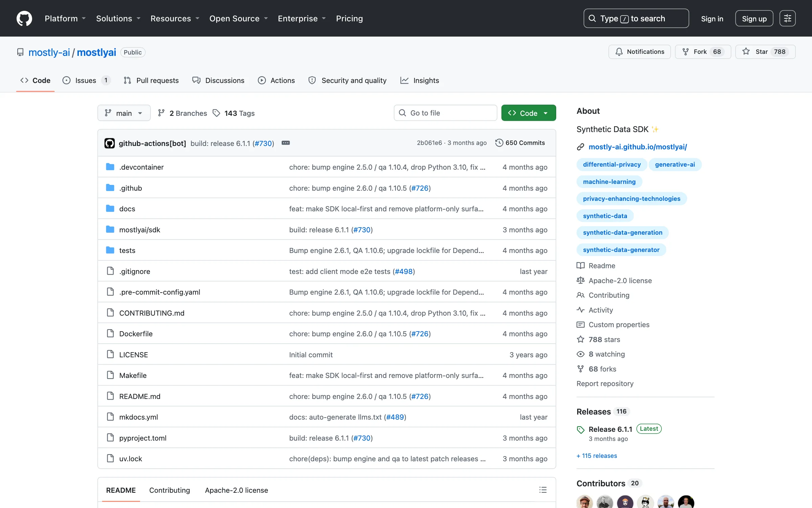812x508 pixels.
Task: Switch to Apache-2.0 license readme tab
Action: pos(236,490)
